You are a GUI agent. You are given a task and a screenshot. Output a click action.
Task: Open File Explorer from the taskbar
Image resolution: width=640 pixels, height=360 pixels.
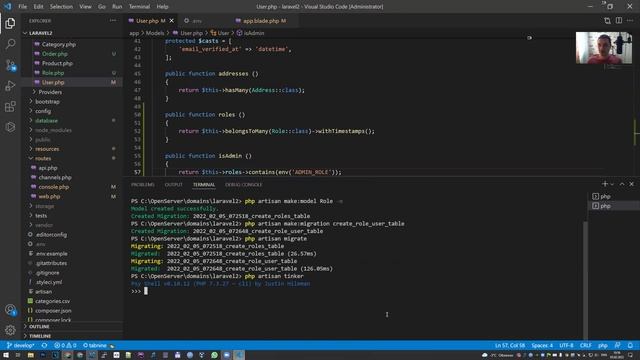click(31, 355)
